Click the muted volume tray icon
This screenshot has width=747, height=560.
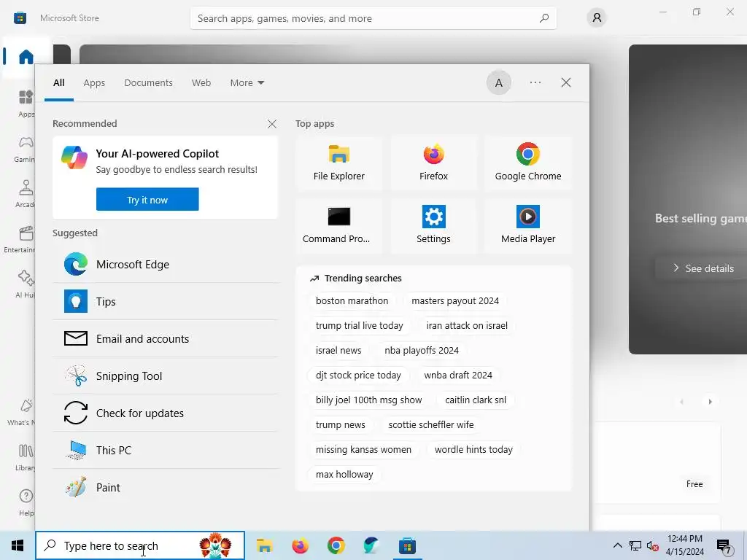click(653, 545)
